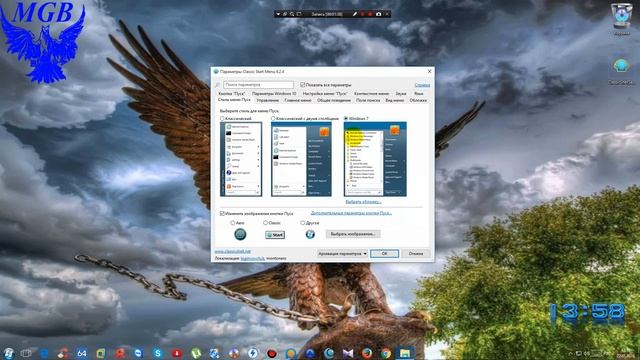This screenshot has height=360, width=640.
Task: Open the recorder toolbar dropdown arrow
Action: pos(278,14)
